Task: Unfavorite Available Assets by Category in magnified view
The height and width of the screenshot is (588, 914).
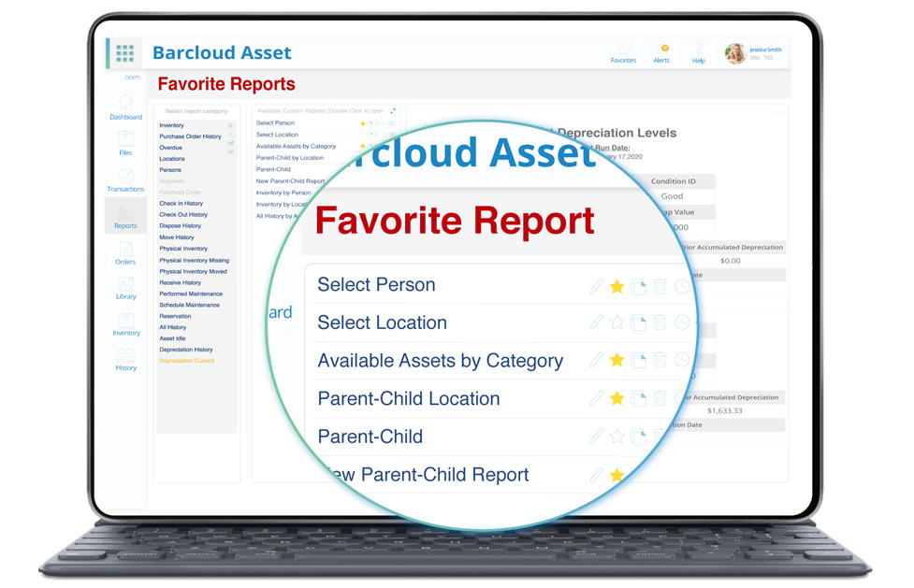Action: pyautogui.click(x=617, y=360)
